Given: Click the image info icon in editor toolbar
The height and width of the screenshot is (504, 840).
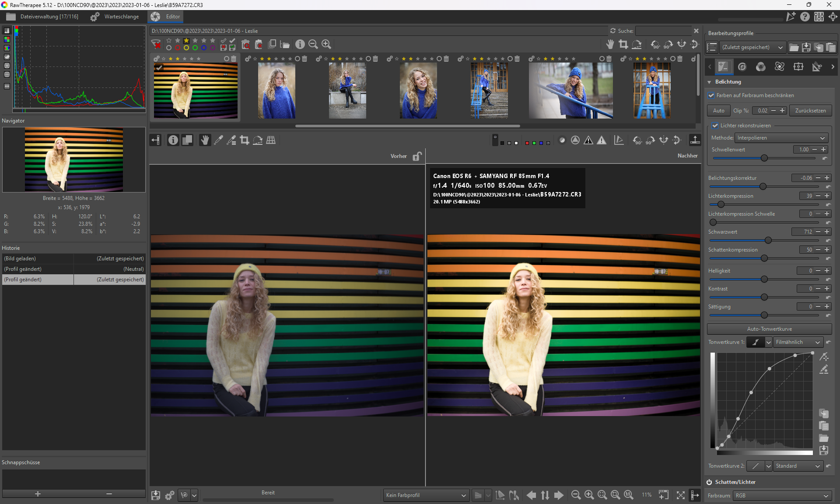Looking at the screenshot, I should 173,140.
